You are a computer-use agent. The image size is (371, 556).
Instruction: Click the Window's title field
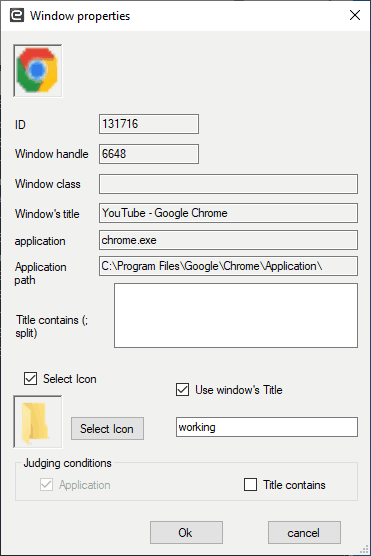pos(228,213)
